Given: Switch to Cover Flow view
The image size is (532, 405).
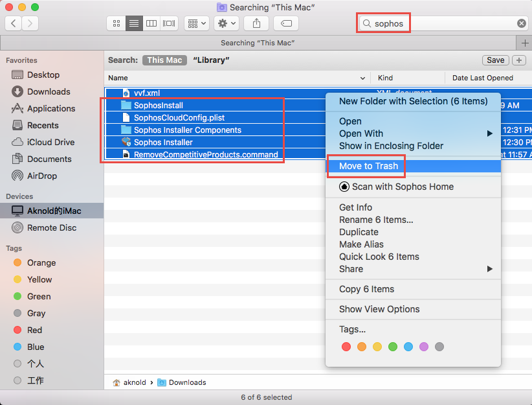Looking at the screenshot, I should (168, 23).
